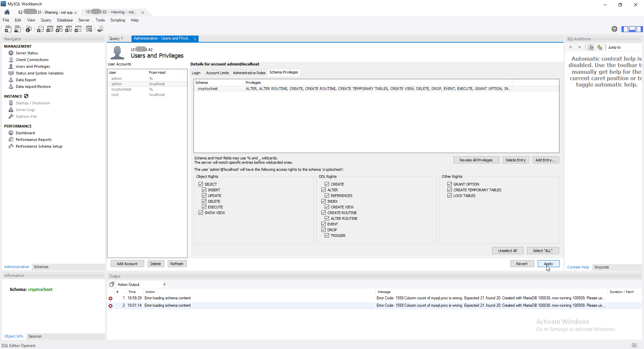
Task: Close the Administration - Users and Privileges tab
Action: (195, 39)
